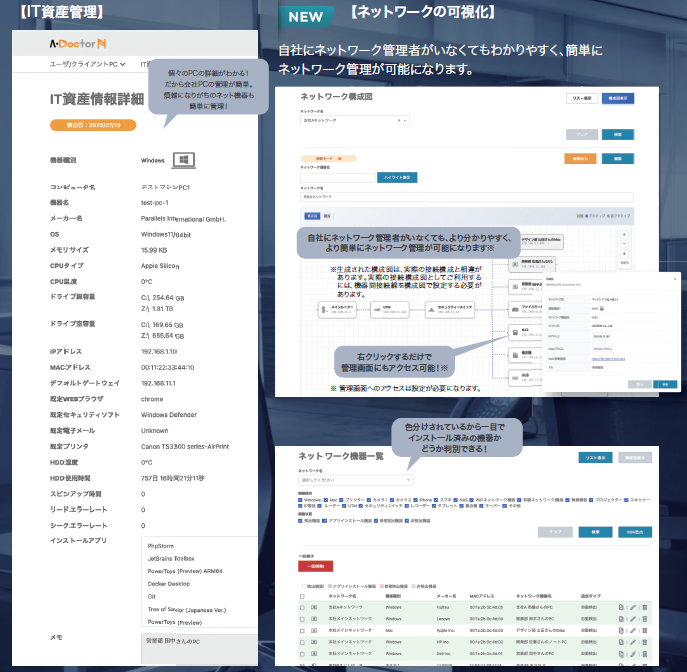687x672 pixels.
Task: Check the select-all checkbox in table header
Action: (303, 594)
